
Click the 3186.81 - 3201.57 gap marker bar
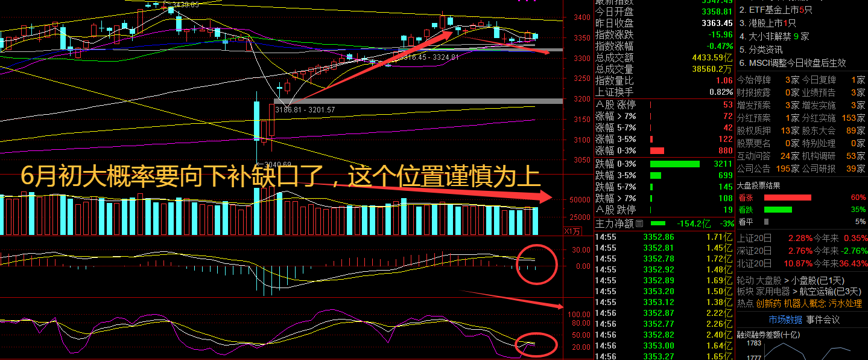click(418, 101)
